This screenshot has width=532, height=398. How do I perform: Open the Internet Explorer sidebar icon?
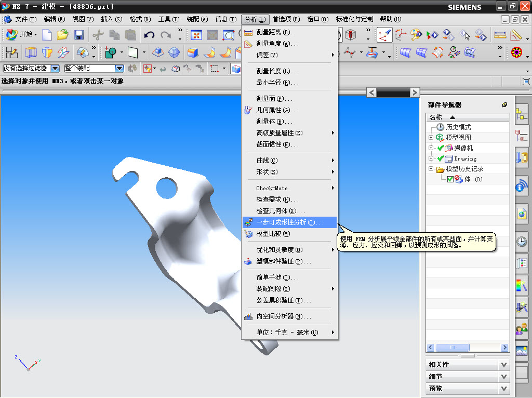[x=522, y=214]
